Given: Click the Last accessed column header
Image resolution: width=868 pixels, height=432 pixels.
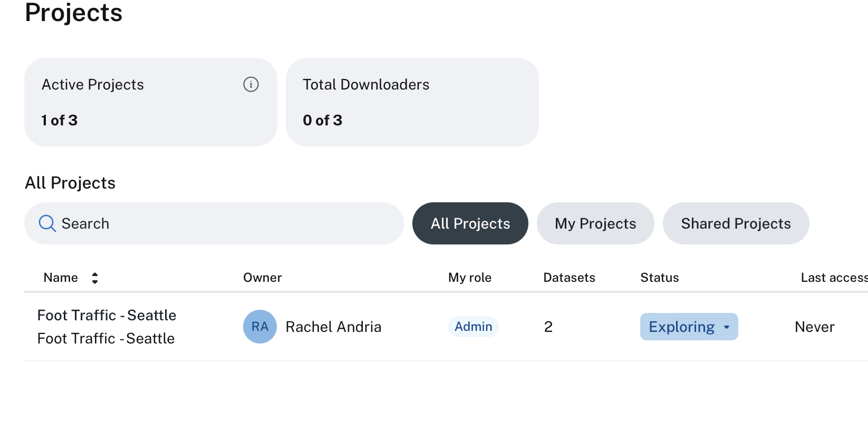Looking at the screenshot, I should 833,278.
